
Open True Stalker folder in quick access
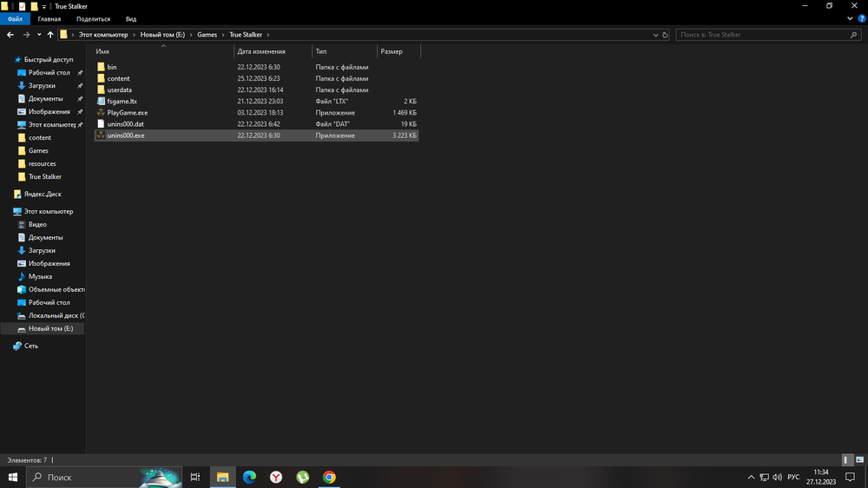click(45, 176)
